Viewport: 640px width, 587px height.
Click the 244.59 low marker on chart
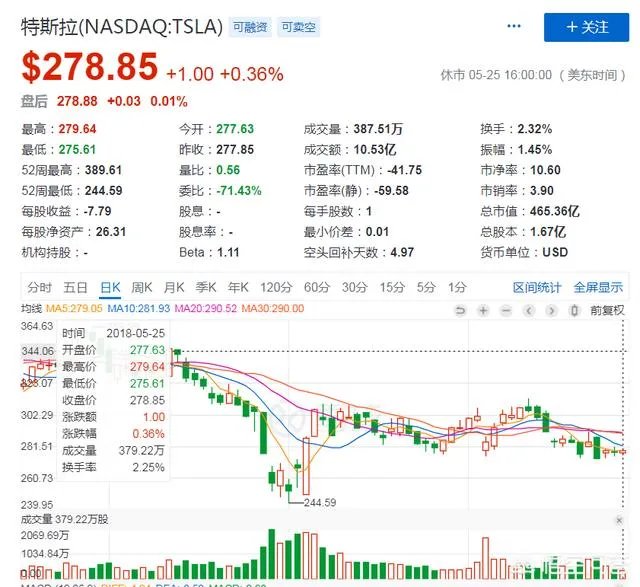[320, 503]
